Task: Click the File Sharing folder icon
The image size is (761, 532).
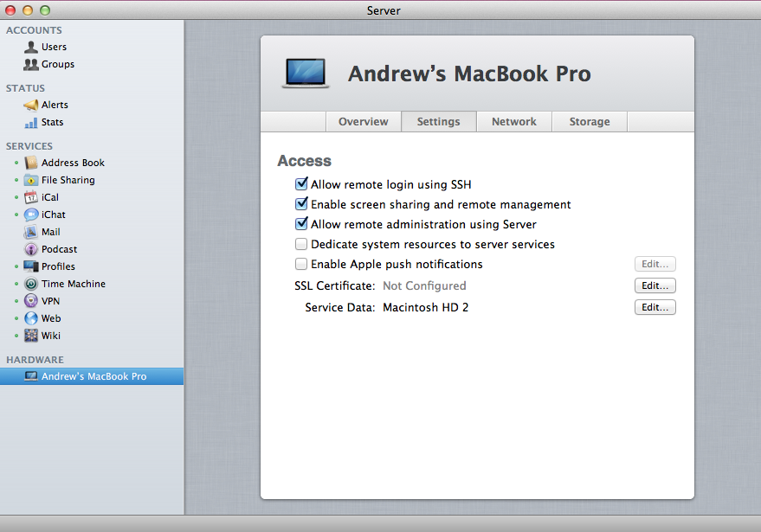Action: click(31, 181)
